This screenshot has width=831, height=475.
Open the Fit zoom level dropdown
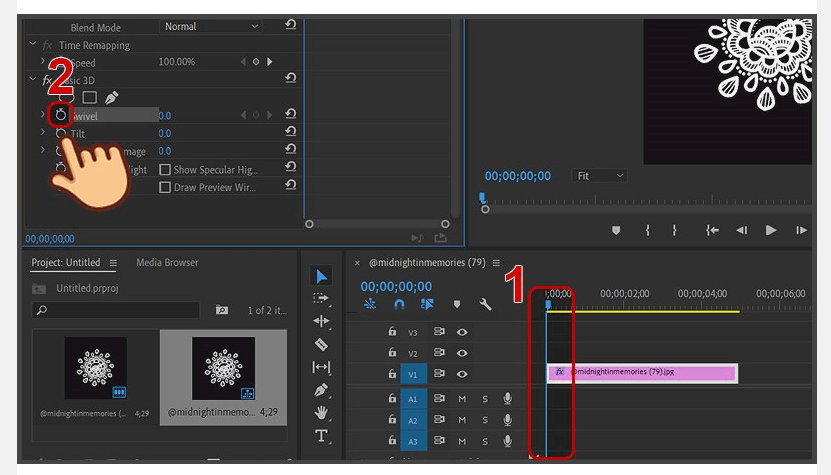click(x=599, y=176)
